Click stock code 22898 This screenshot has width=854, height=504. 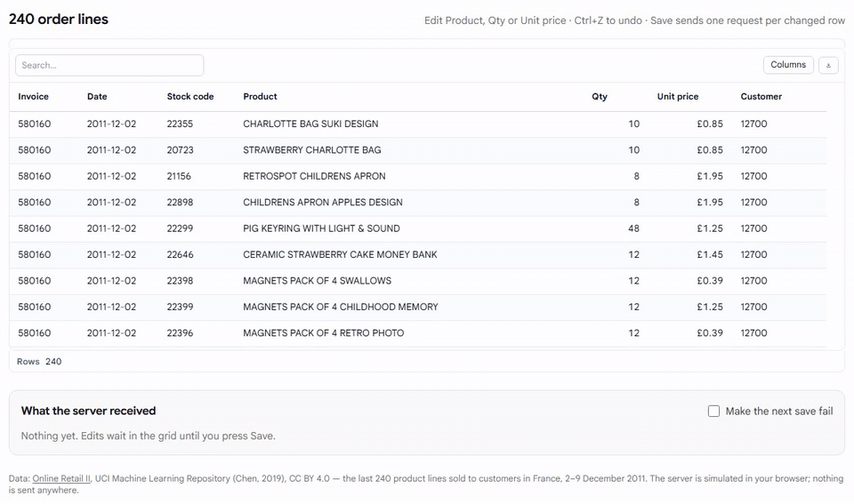180,203
